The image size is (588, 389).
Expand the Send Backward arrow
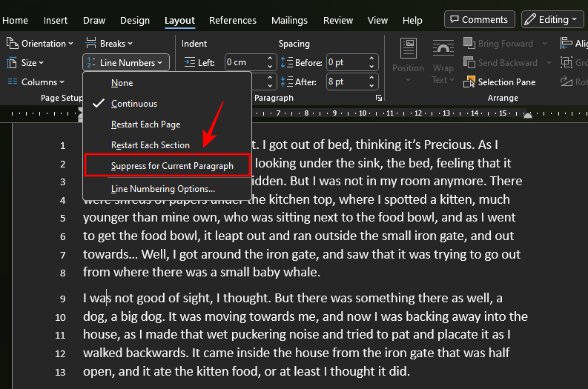pos(549,62)
